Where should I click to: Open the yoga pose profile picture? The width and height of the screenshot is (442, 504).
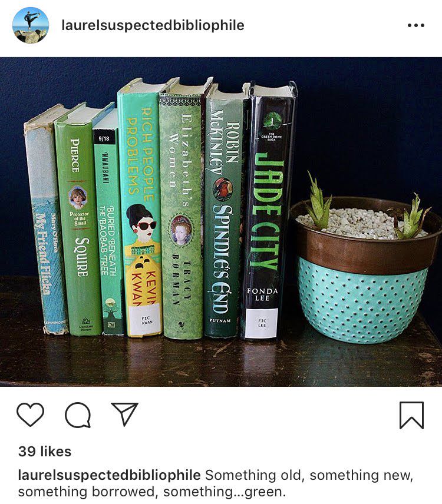(x=31, y=25)
